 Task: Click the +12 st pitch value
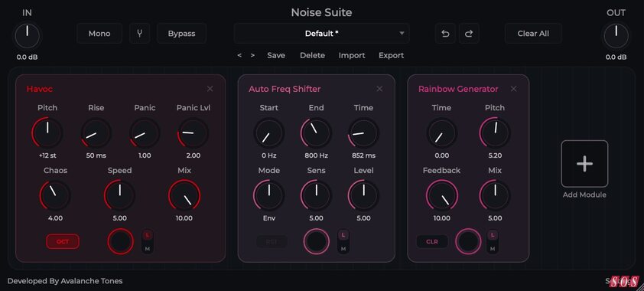47,155
